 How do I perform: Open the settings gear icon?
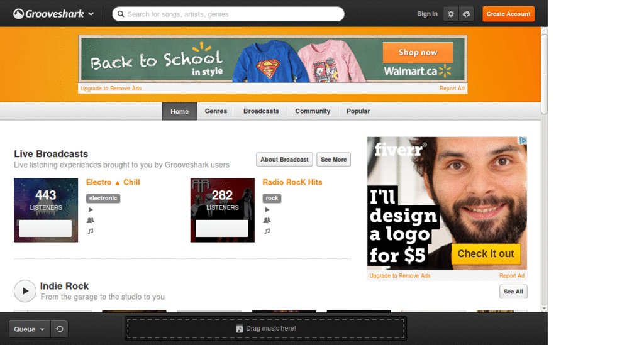click(451, 14)
